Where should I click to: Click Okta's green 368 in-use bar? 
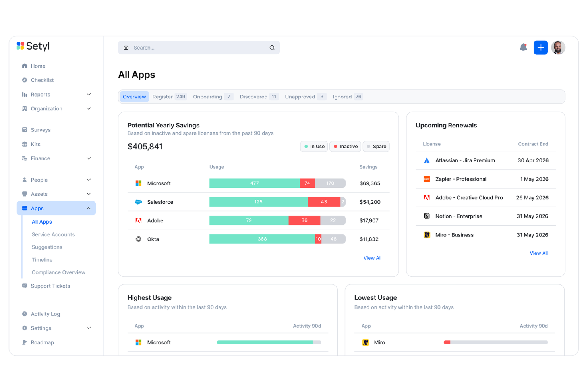pyautogui.click(x=262, y=239)
